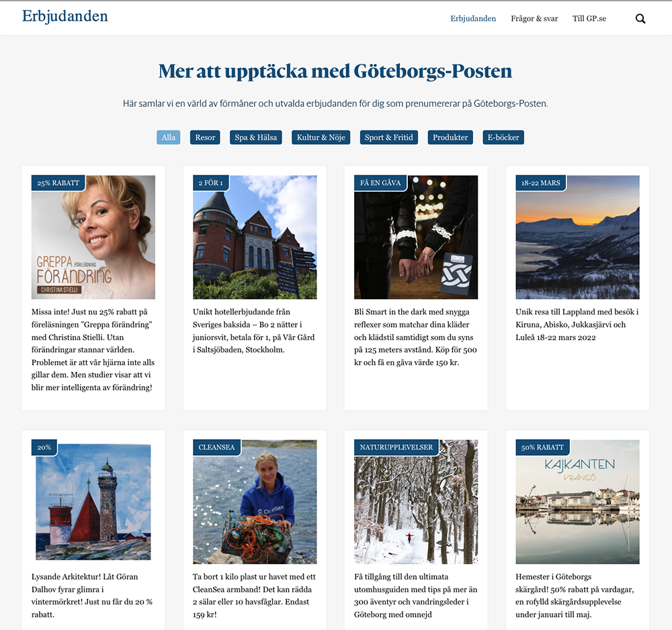Click the Erbjudanden site logo
The image size is (672, 630).
click(65, 16)
